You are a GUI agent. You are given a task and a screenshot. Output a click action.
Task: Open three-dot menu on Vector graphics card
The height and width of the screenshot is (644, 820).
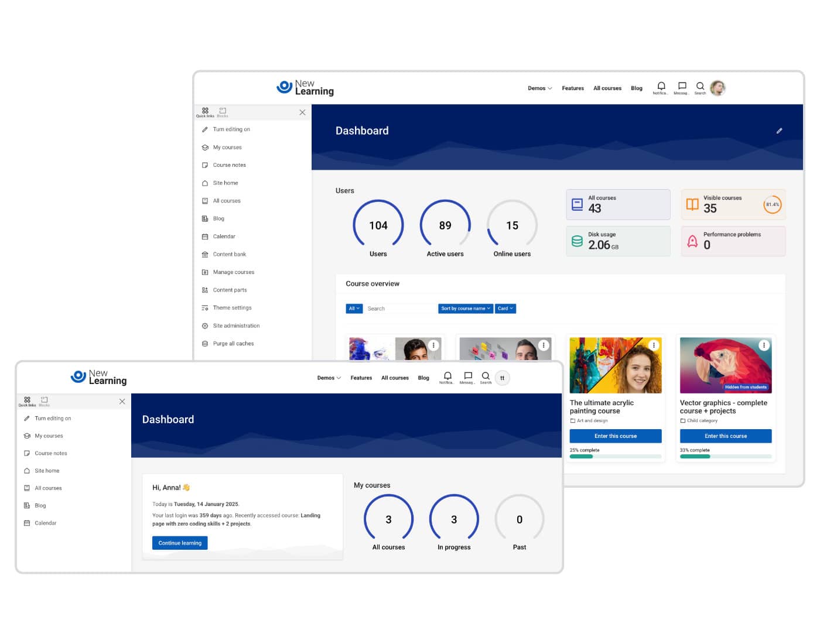pyautogui.click(x=764, y=345)
